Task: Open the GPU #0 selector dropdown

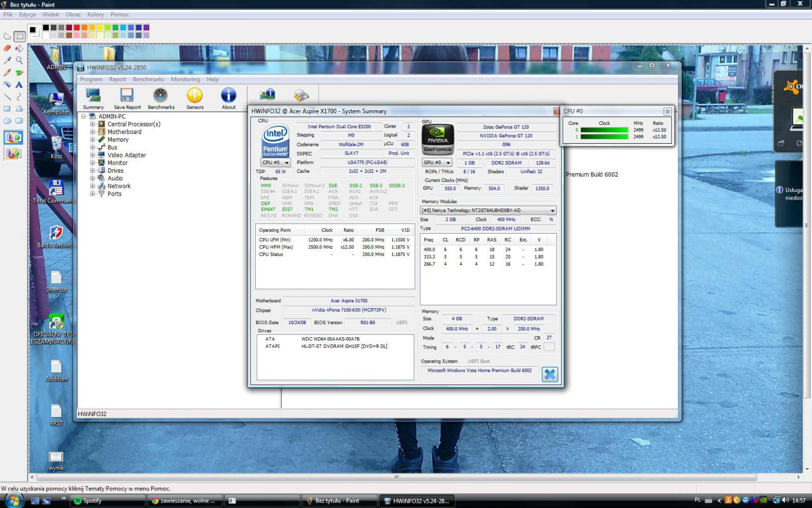Action: point(437,163)
